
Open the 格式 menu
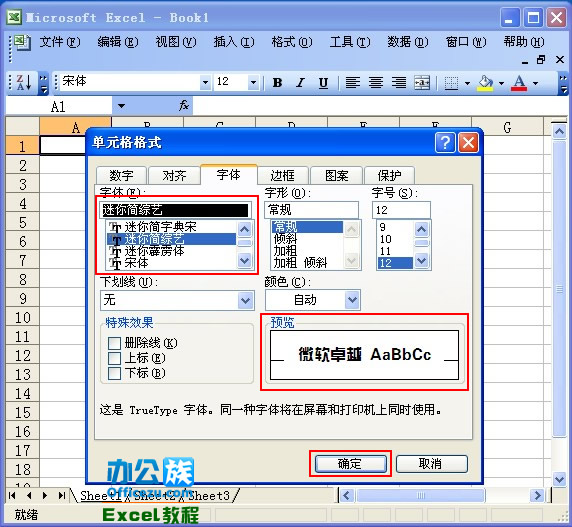(x=291, y=42)
